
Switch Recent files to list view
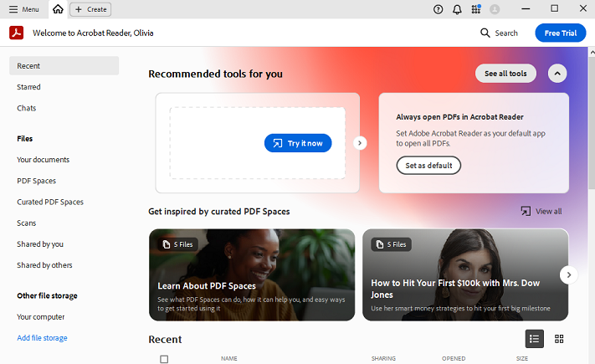(534, 339)
